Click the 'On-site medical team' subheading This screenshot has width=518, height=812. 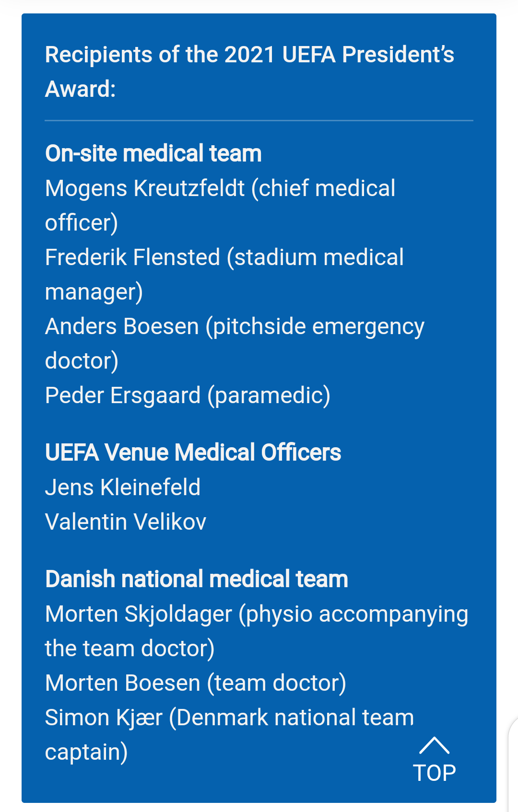(x=153, y=153)
